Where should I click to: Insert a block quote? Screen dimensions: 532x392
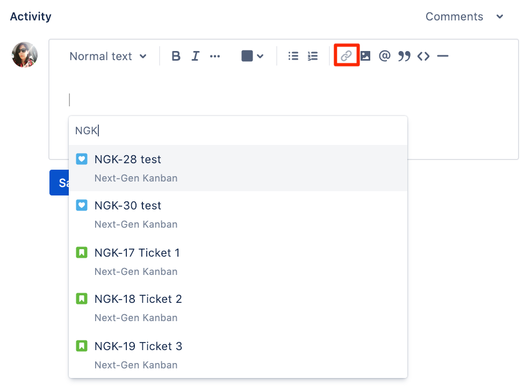tap(404, 55)
